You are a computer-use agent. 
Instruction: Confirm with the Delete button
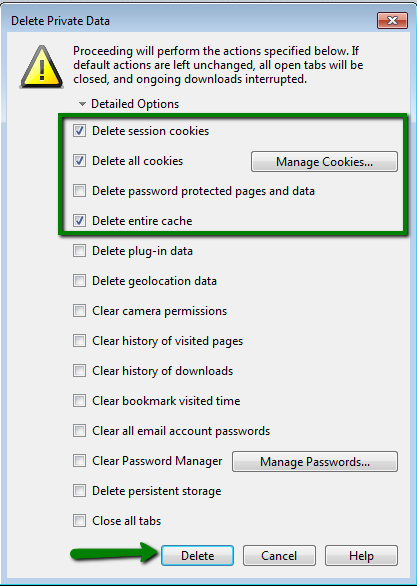pos(198,556)
